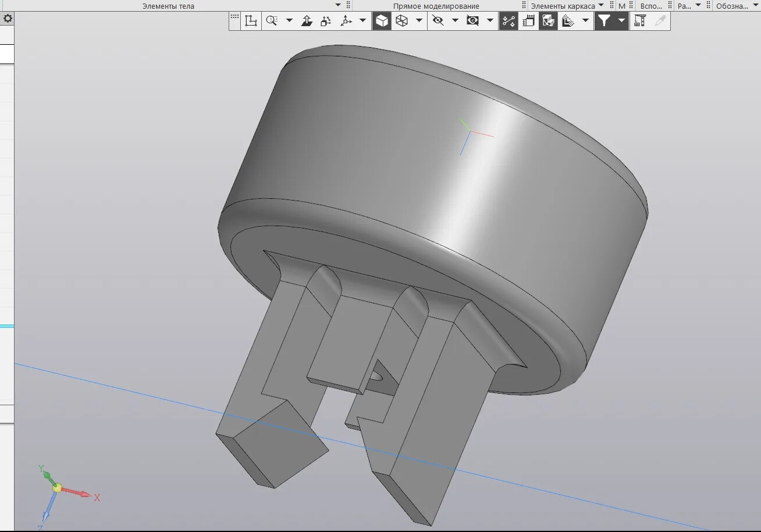
Task: Open dropdown arrow beside the filter funnel
Action: 621,21
